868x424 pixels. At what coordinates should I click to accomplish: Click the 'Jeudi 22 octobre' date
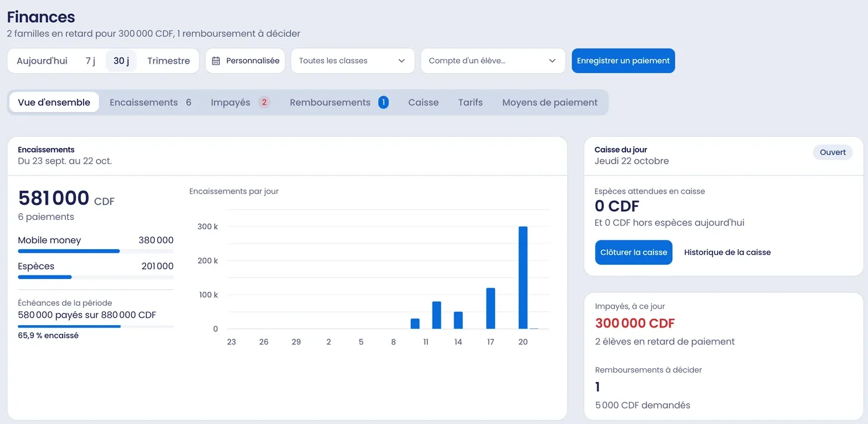(632, 161)
